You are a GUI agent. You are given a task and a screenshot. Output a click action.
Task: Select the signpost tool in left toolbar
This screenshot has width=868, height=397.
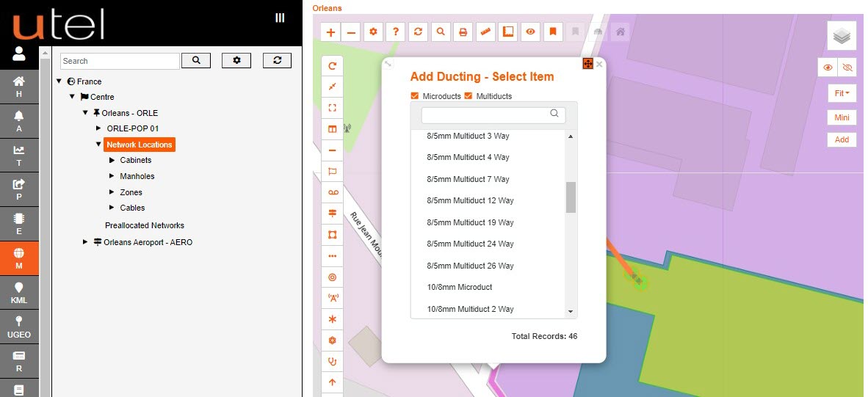[332, 214]
